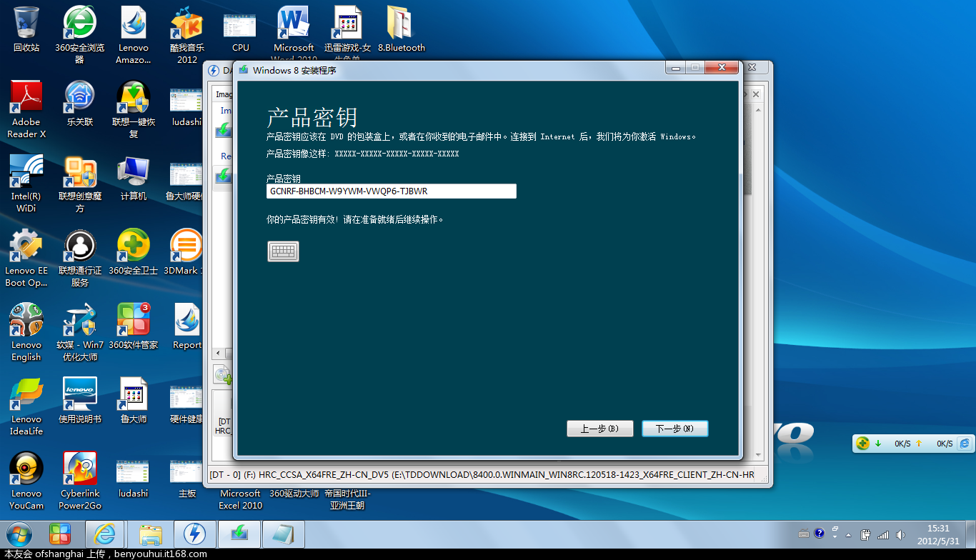Switch to notepad taskbar button
This screenshot has height=560, width=976.
(x=284, y=534)
